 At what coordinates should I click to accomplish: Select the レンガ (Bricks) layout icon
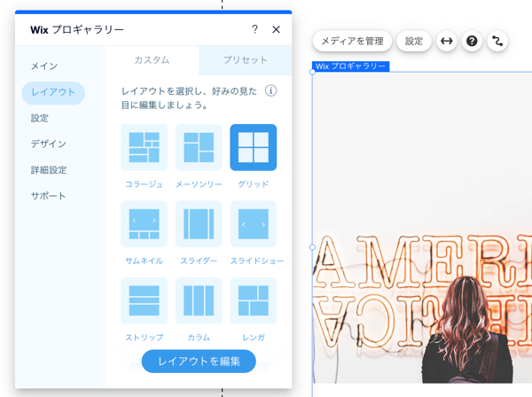pos(254,300)
